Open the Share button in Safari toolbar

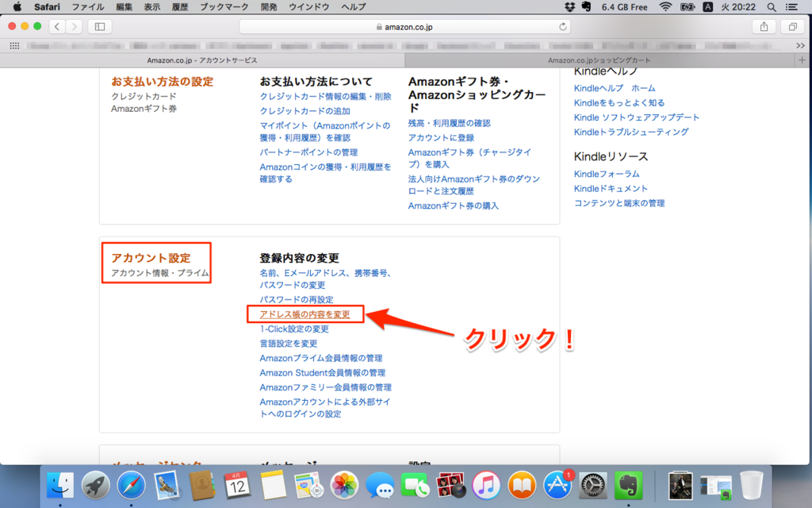764,26
